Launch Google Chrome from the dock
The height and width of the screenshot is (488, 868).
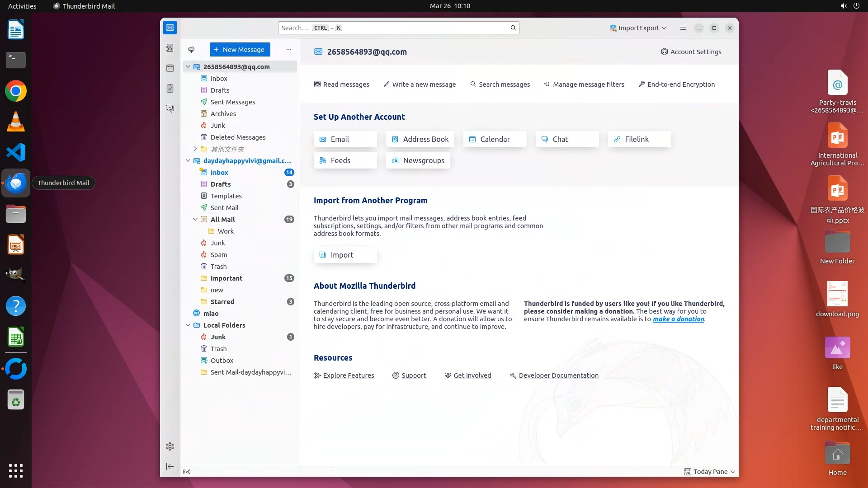tap(16, 91)
